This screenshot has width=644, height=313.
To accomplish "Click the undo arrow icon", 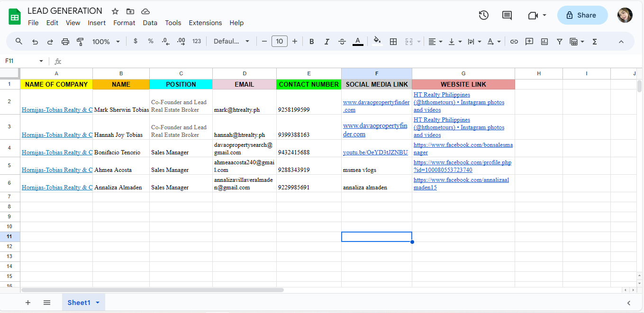I will click(x=35, y=42).
